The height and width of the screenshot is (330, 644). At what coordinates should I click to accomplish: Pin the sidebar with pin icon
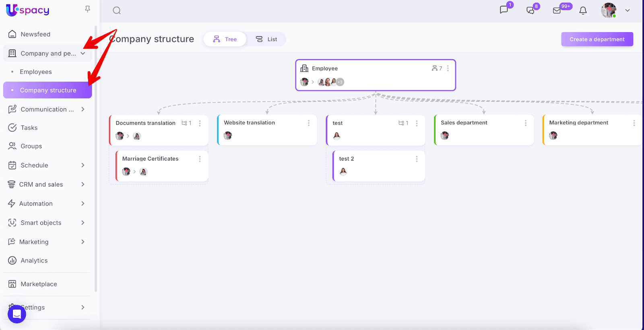(x=87, y=9)
